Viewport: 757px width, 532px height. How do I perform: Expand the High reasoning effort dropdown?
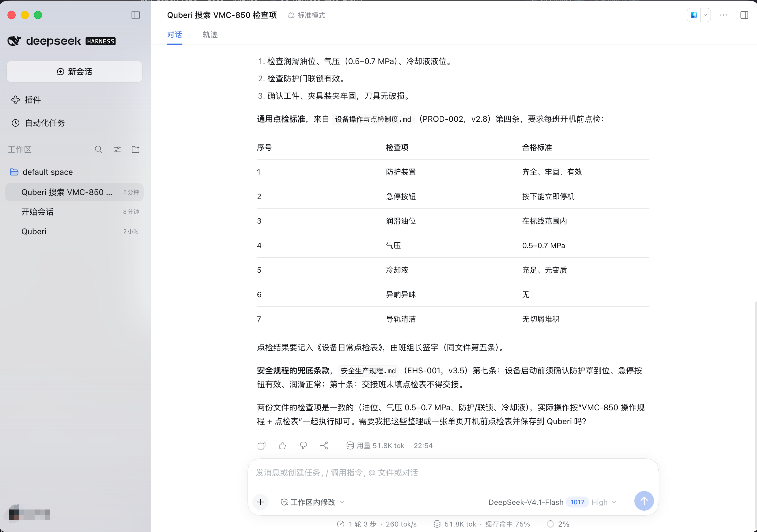[x=604, y=502]
